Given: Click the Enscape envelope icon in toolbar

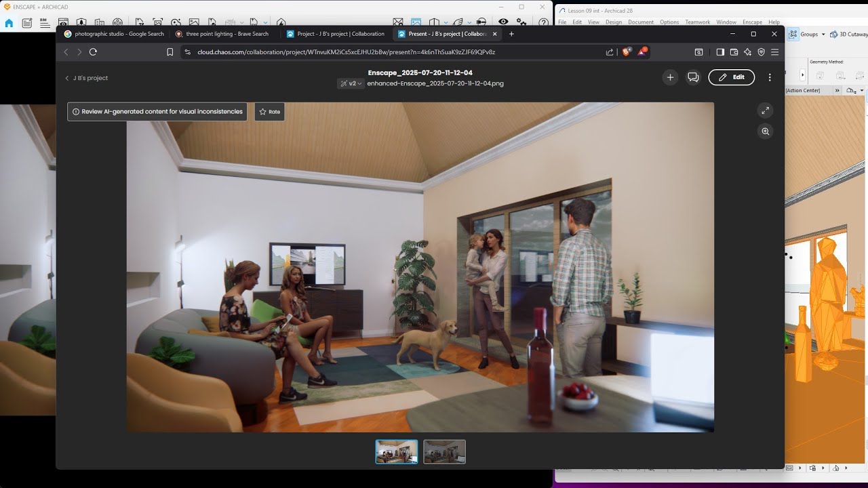Looking at the screenshot, I should point(398,23).
